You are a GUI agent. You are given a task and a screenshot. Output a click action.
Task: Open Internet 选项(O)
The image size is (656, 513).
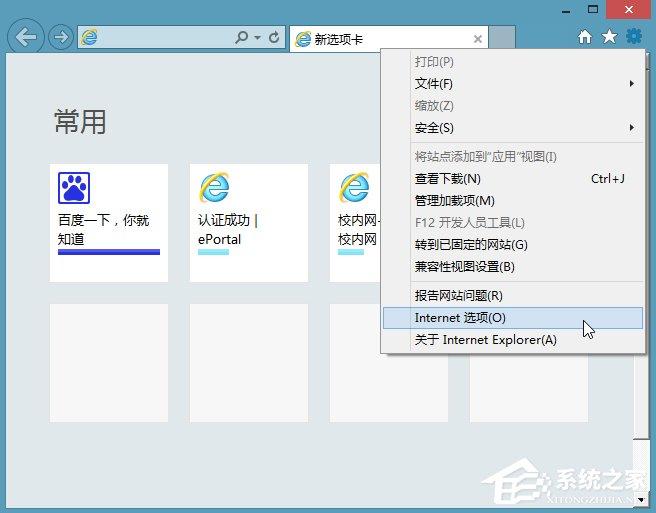513,318
